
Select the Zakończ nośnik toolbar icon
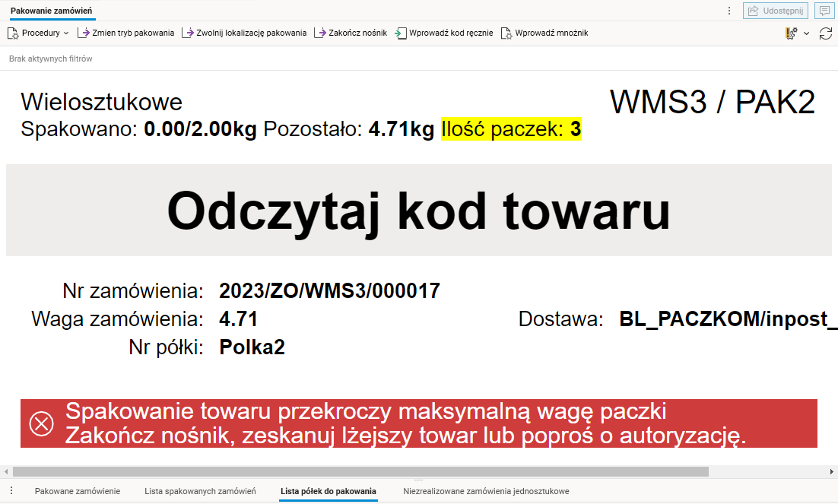[x=321, y=33]
